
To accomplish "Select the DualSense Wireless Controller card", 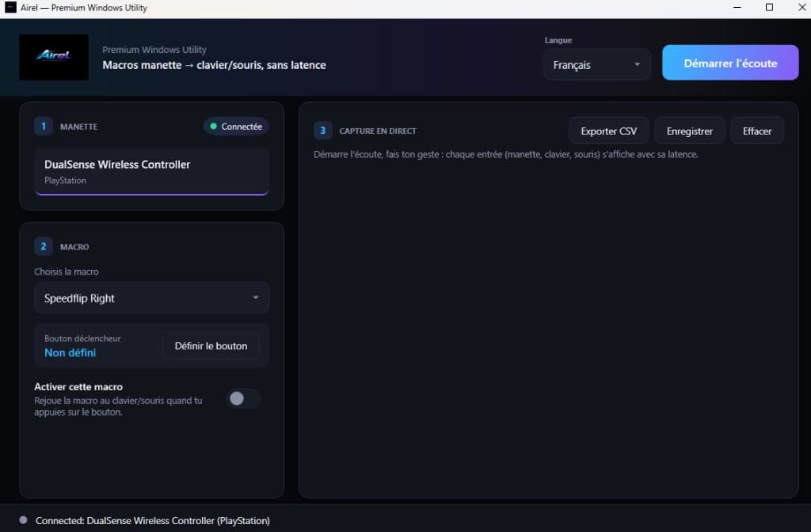I will click(151, 172).
